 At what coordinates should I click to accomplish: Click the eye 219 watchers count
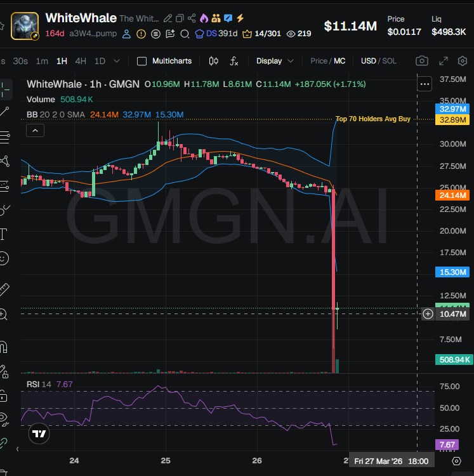[299, 34]
